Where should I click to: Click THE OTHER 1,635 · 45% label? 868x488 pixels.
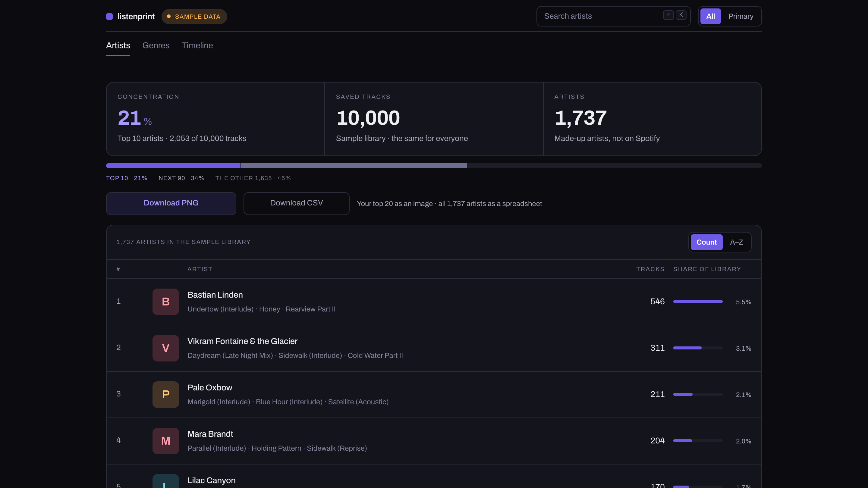[x=253, y=178]
